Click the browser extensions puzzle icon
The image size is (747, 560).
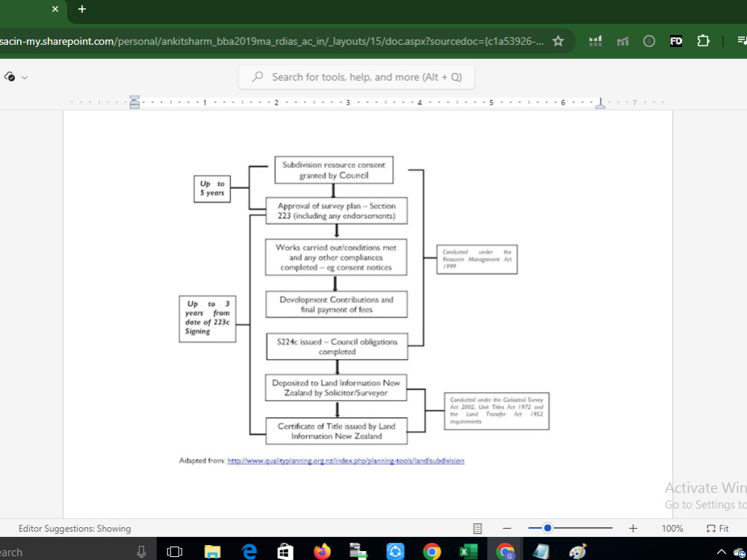[703, 41]
